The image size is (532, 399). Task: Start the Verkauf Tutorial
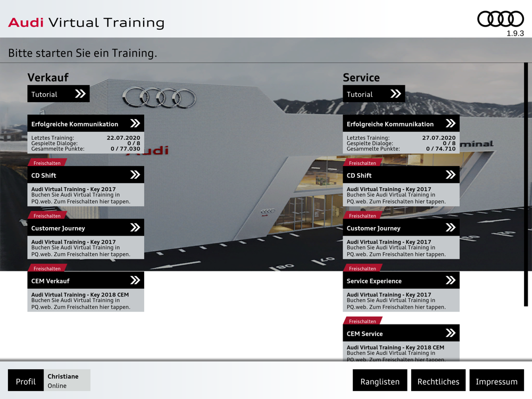[x=59, y=94]
